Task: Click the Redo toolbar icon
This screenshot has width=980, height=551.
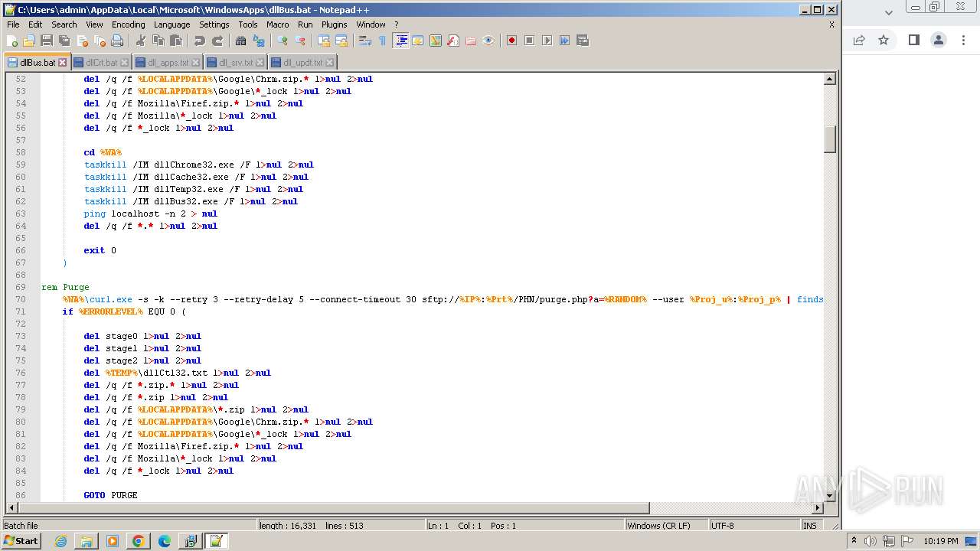Action: [x=217, y=41]
